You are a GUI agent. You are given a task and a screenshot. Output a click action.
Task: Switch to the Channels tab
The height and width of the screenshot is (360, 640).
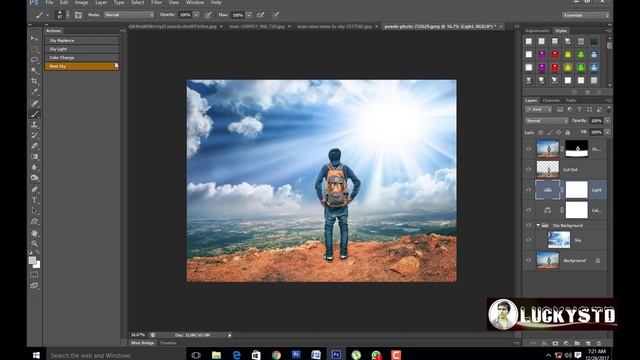click(x=551, y=100)
